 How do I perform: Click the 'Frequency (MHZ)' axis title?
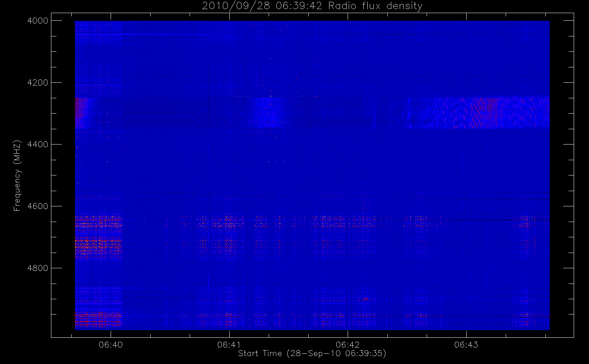pos(17,175)
